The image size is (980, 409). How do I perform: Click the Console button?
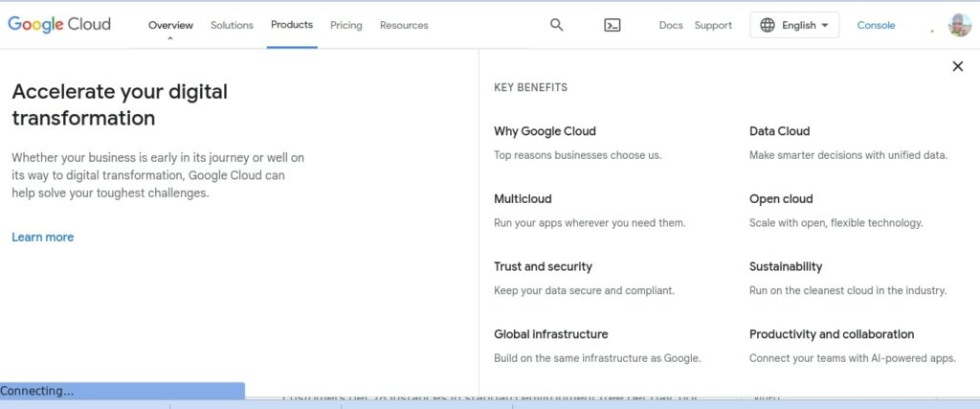click(876, 25)
